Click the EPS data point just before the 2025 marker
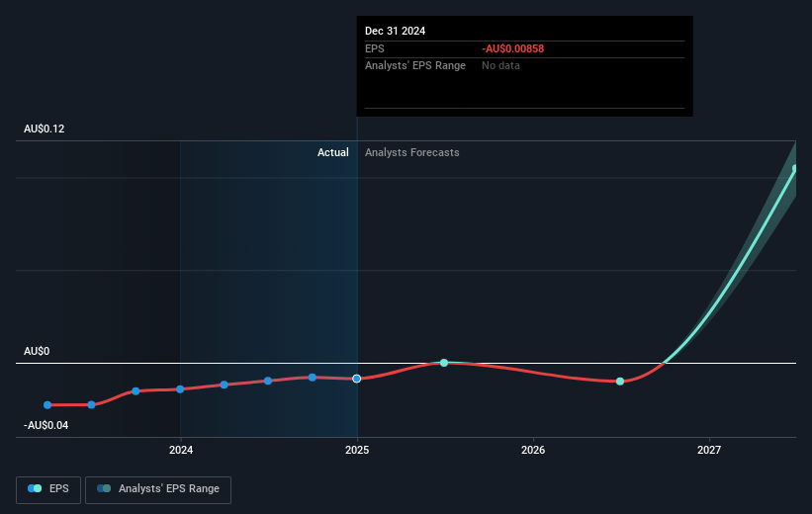 pos(313,378)
